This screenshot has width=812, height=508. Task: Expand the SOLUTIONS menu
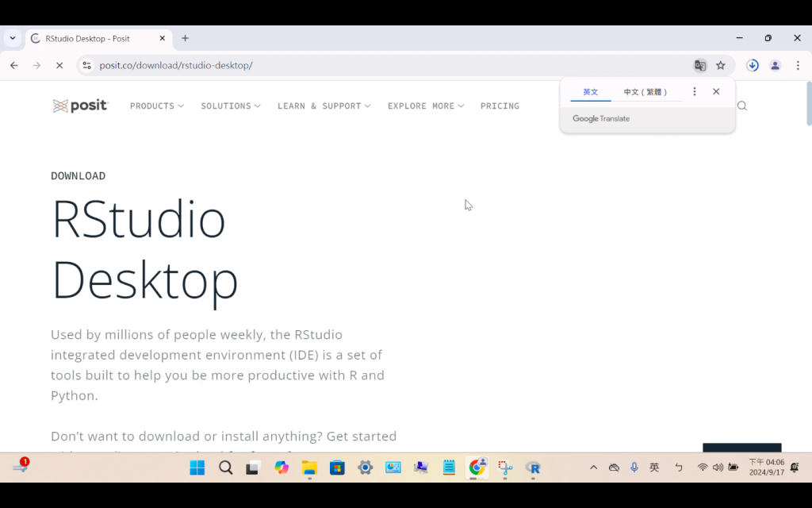coord(231,106)
